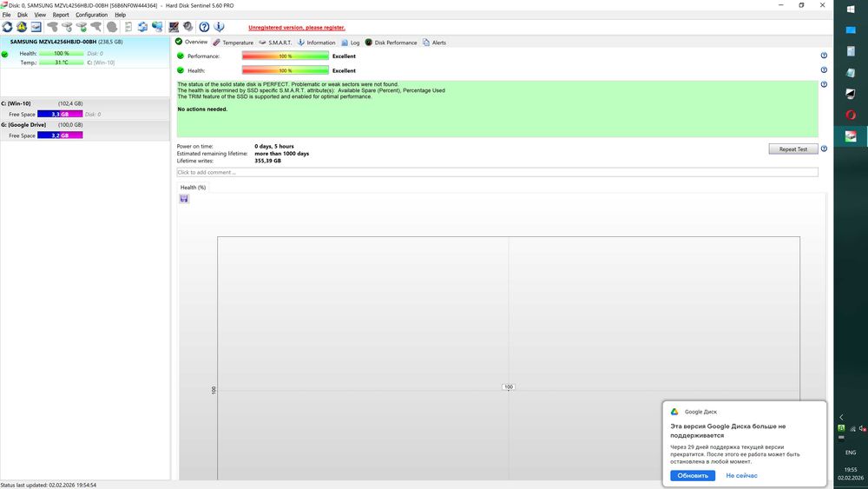Click the 'Unregistered version, please register' link
Viewport: 868px width, 489px height.
point(297,28)
